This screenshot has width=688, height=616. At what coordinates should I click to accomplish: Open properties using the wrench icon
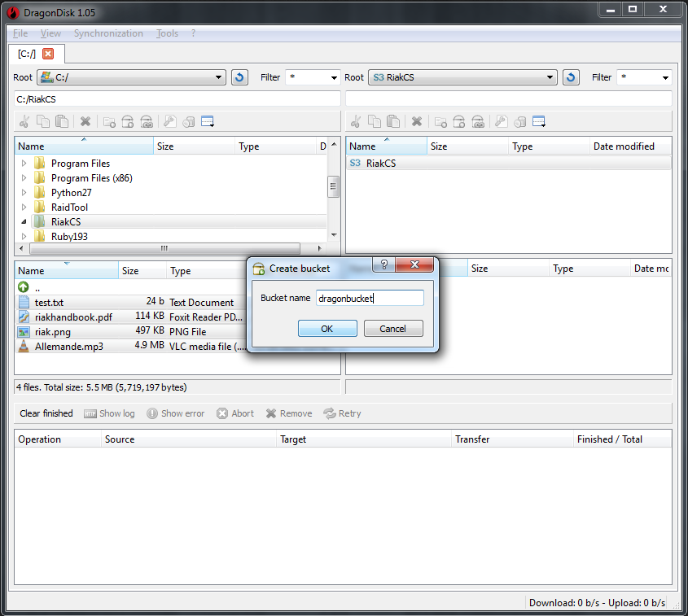169,121
